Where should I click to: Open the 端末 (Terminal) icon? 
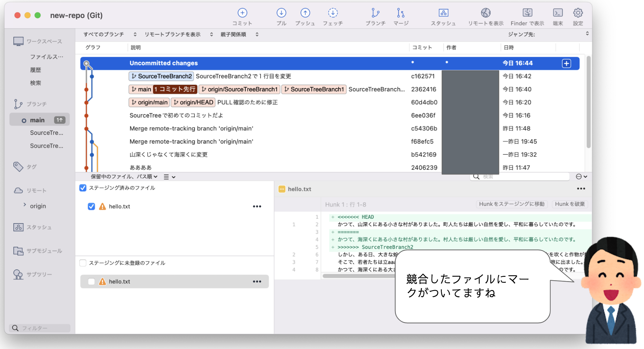[557, 13]
